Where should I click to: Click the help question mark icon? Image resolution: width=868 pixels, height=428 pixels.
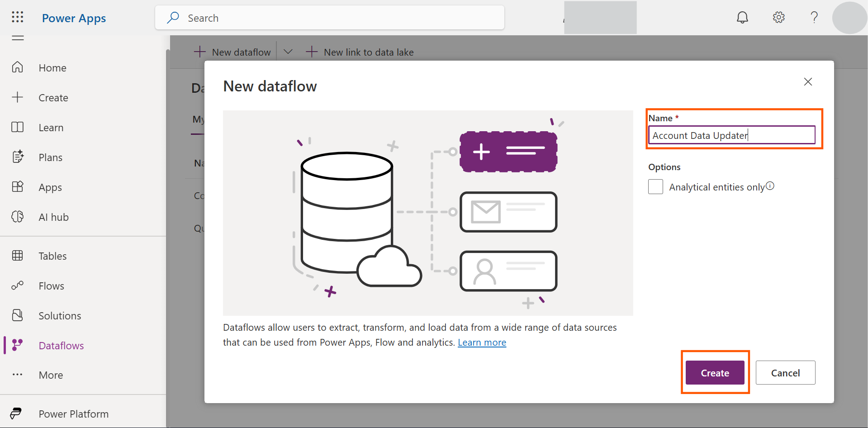(x=814, y=18)
